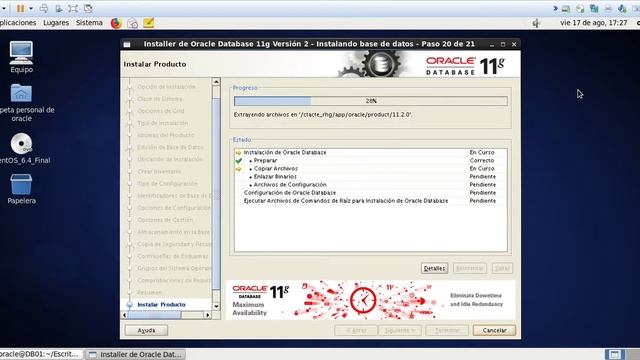Open the Papelera trash icon

click(x=21, y=189)
